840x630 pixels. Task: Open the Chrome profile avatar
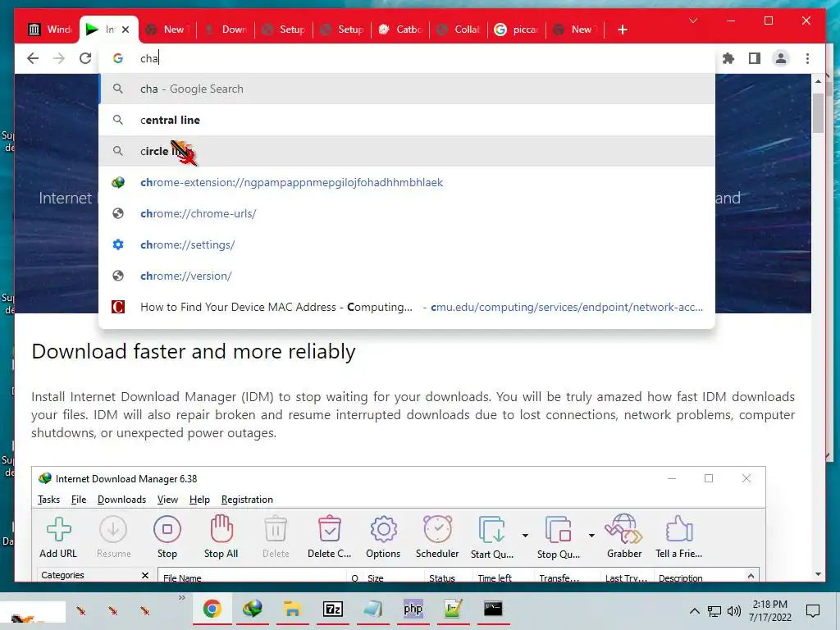click(781, 58)
